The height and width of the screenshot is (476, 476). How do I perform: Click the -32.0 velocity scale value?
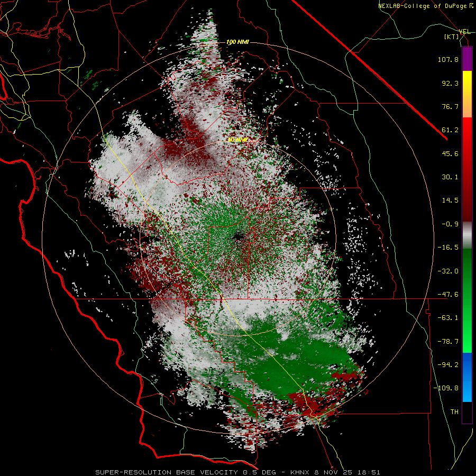click(x=448, y=271)
